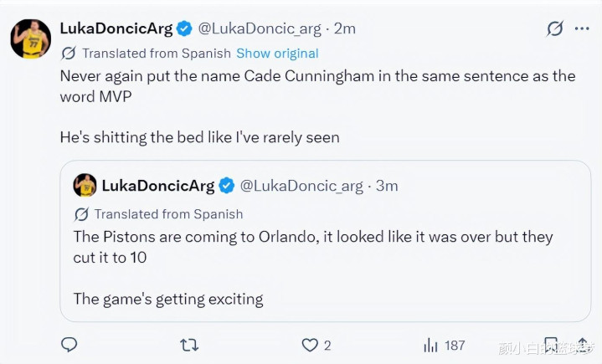Screen dimensions: 602x364
Task: Click LukaDoncicArg name in the quoted tweet
Action: tap(158, 186)
